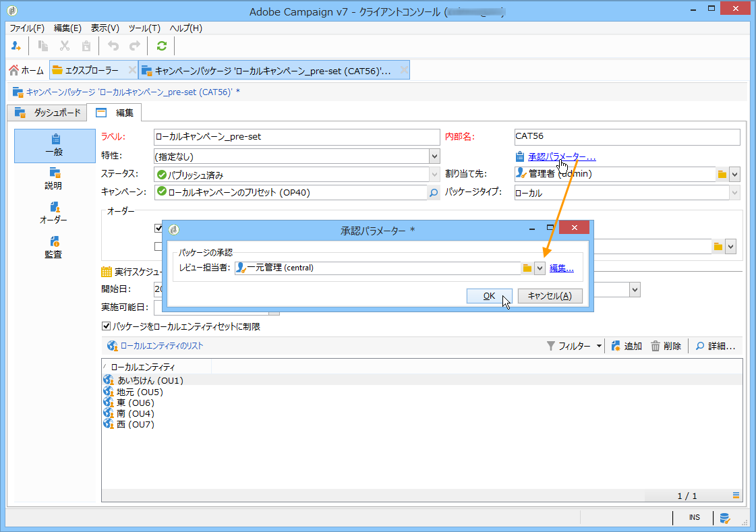756x532 pixels.
Task: Click magnifier icon beside キャンペーン field
Action: pos(434,193)
